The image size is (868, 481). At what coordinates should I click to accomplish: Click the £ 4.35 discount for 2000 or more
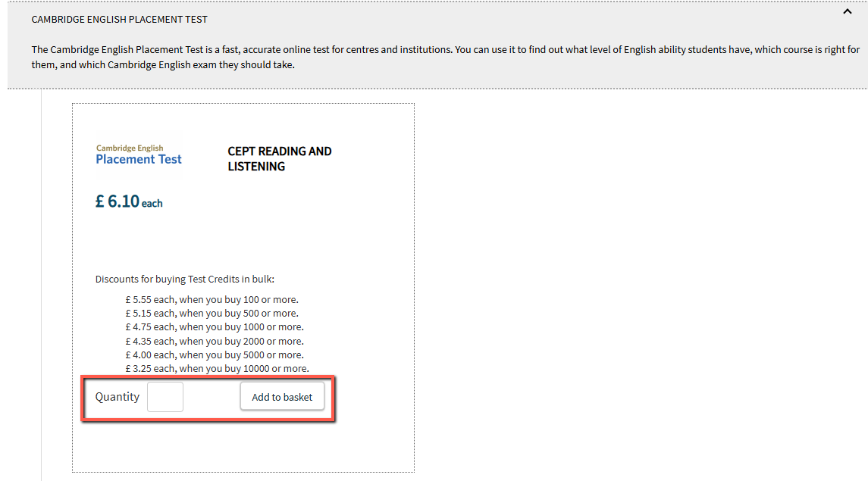[x=214, y=341]
